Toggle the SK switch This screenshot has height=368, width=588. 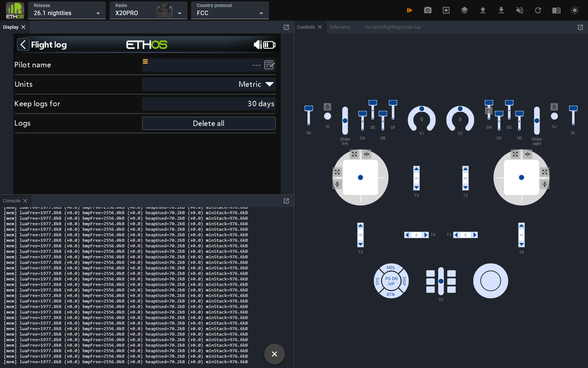[x=309, y=116]
